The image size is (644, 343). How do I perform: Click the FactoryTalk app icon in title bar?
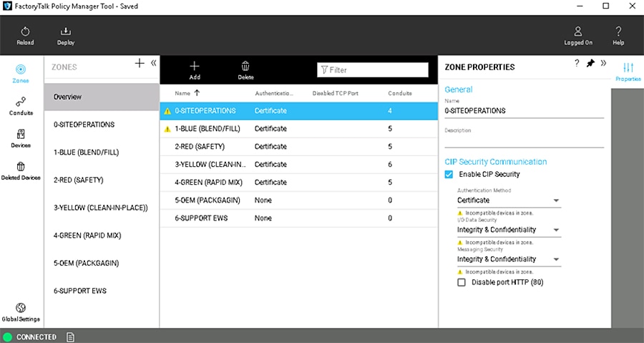pos(7,6)
